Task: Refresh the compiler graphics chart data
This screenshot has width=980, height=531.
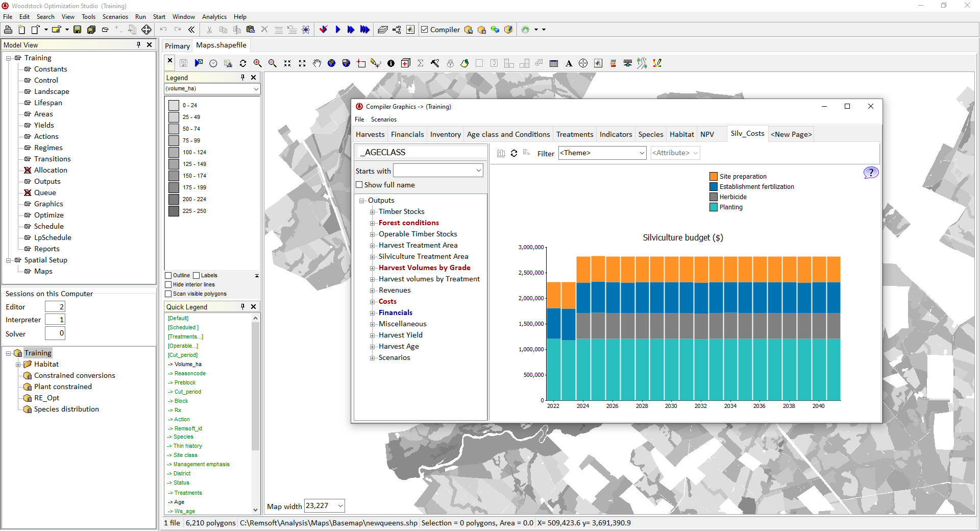Action: 514,153
